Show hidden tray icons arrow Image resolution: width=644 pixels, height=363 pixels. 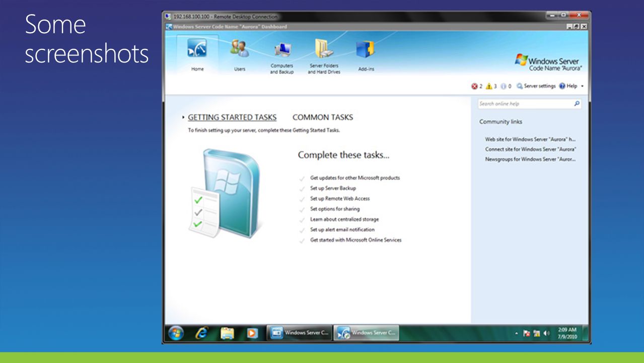click(517, 334)
